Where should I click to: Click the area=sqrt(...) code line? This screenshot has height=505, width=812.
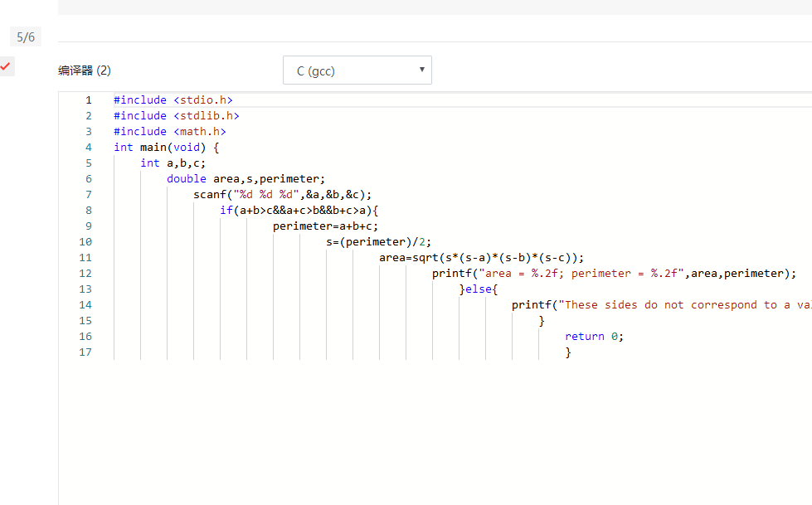pos(481,258)
